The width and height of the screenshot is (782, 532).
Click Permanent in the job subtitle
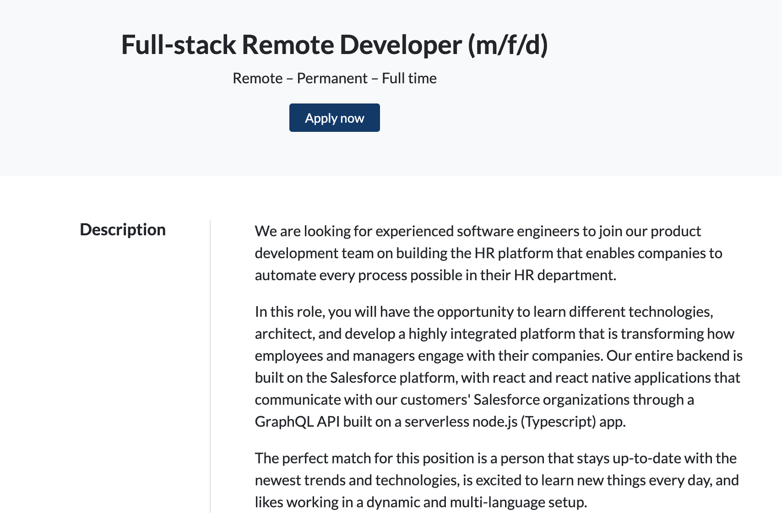tap(332, 78)
